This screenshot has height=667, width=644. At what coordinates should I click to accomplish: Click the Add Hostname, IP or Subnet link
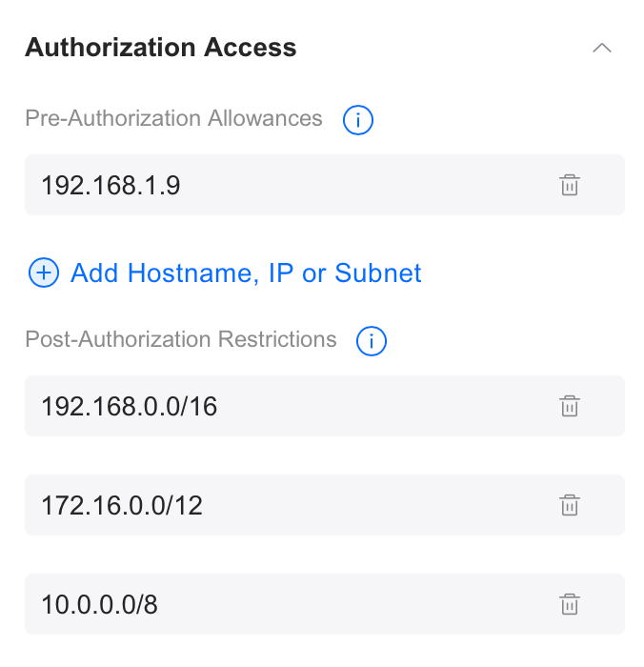(x=246, y=273)
